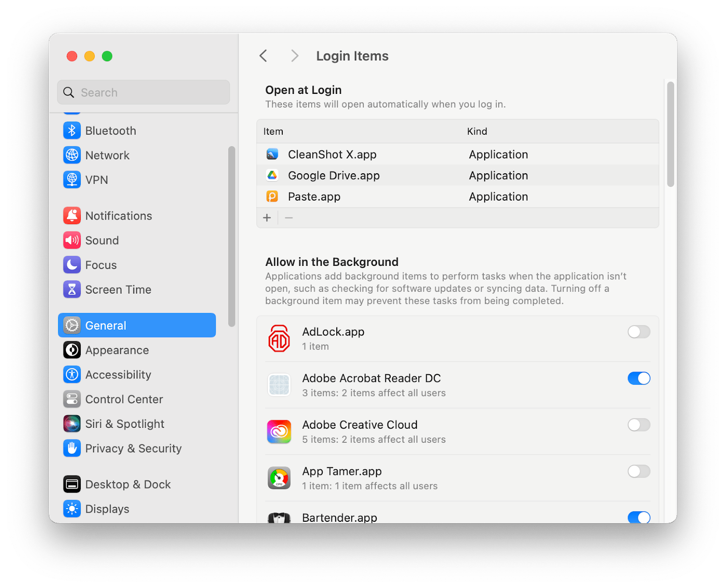Image resolution: width=726 pixels, height=588 pixels.
Task: Add a login item with plus button
Action: [267, 218]
